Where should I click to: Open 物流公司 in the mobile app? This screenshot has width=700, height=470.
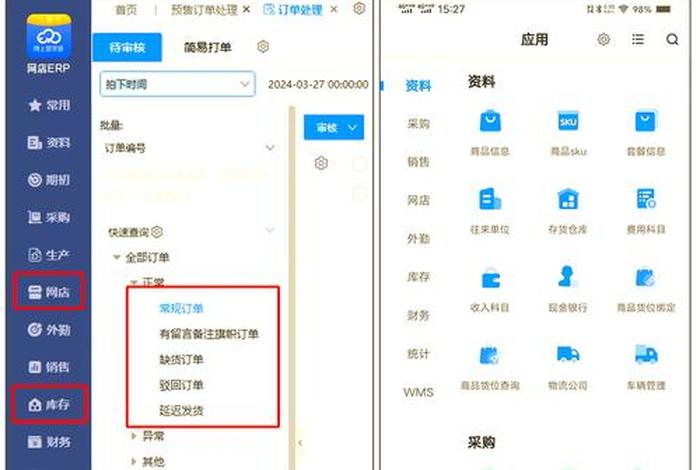point(568,367)
